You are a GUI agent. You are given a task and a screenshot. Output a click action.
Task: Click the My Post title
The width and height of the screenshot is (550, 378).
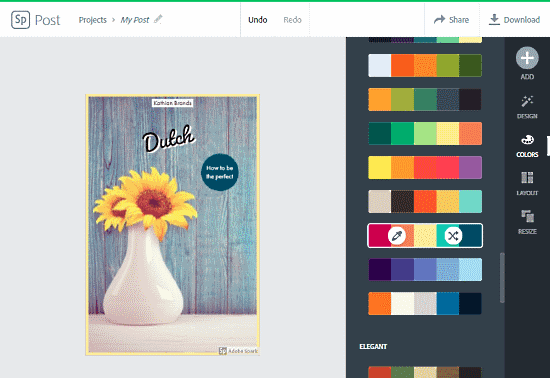[135, 20]
